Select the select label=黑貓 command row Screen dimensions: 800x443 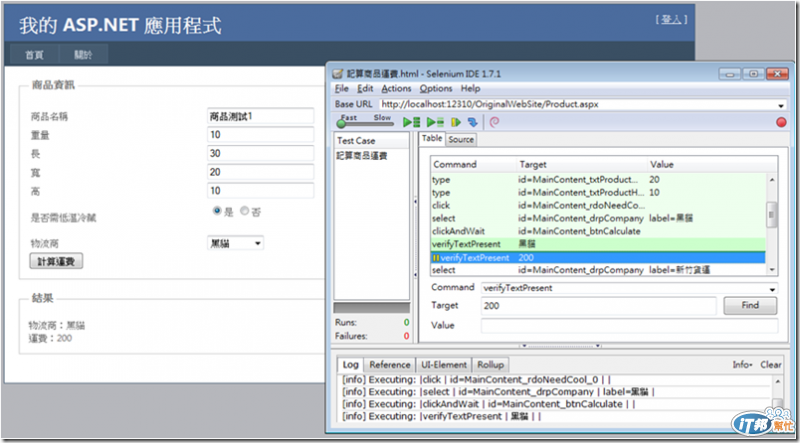tap(598, 218)
